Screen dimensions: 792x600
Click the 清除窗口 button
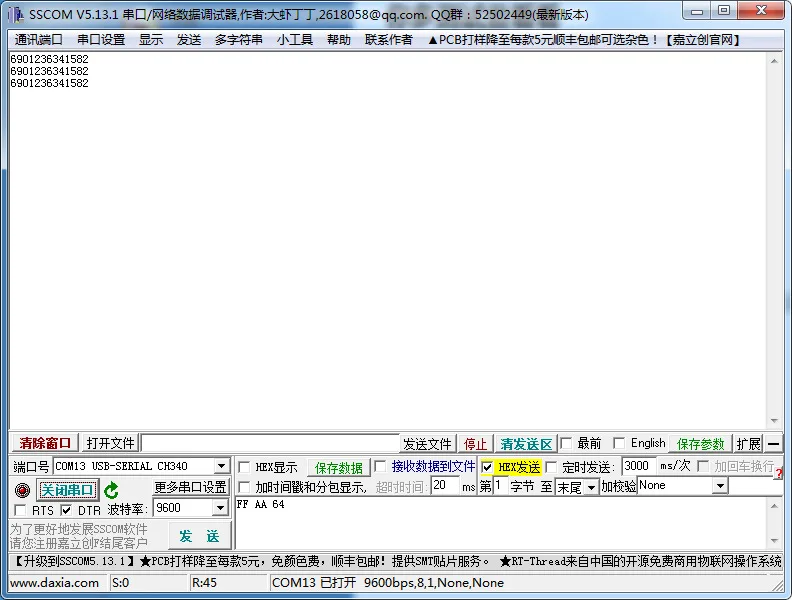(45, 443)
